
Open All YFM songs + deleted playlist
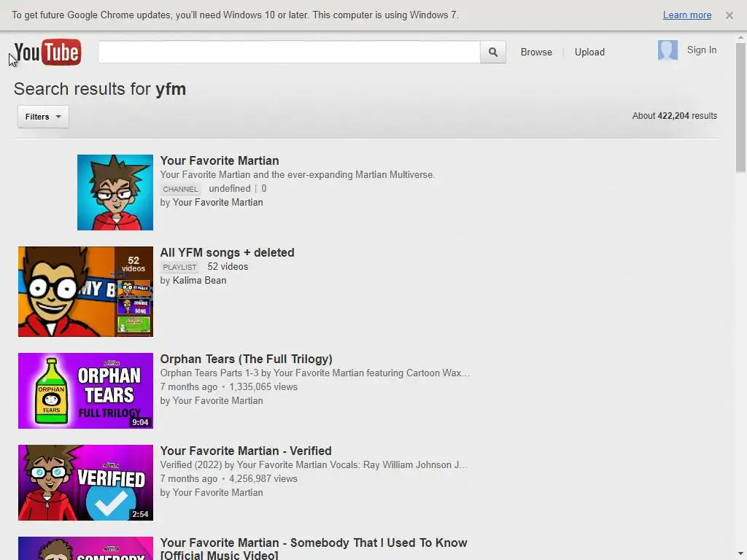[x=228, y=252]
